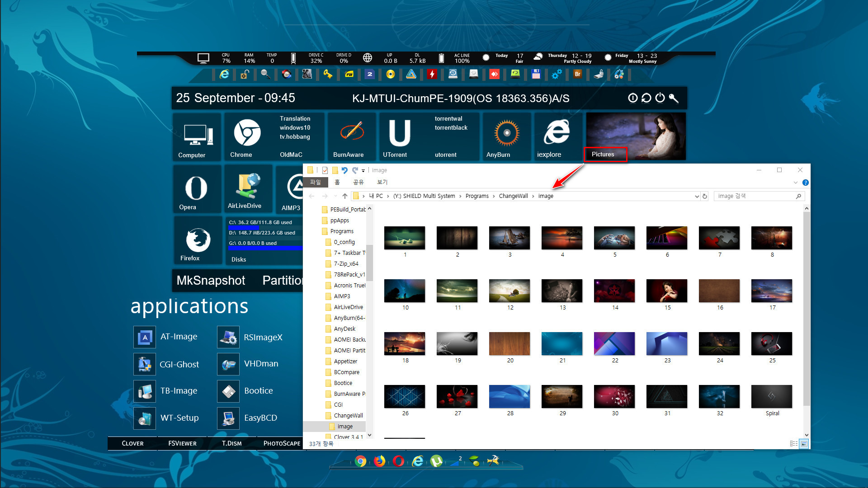
Task: Open the PDF tool icon in launcher bar
Action: (349, 74)
